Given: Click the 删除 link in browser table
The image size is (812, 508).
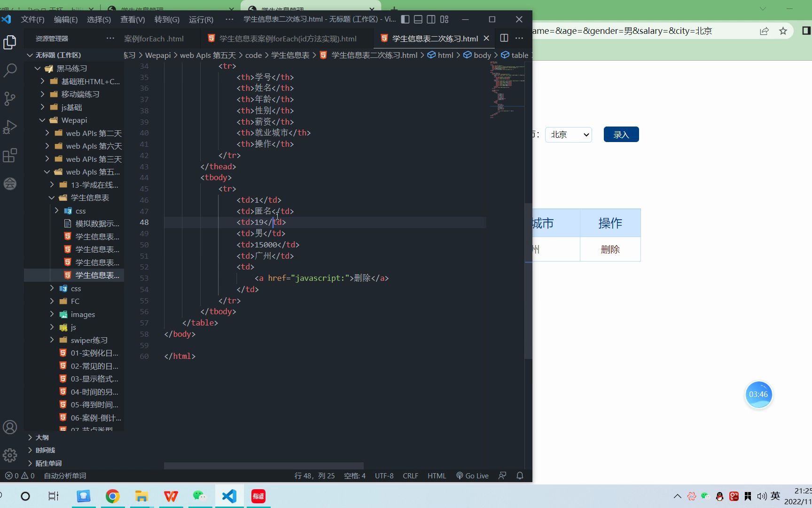Looking at the screenshot, I should click(x=610, y=249).
